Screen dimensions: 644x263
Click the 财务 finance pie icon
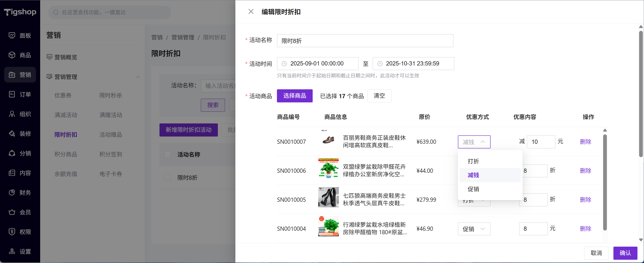click(12, 192)
